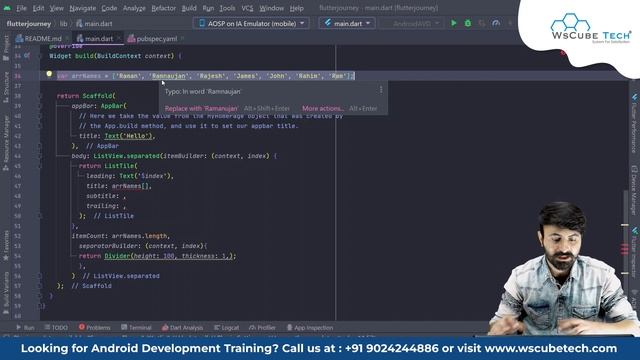Click "Text('Hello')" in the appBar title
640x360 pixels.
[129, 136]
